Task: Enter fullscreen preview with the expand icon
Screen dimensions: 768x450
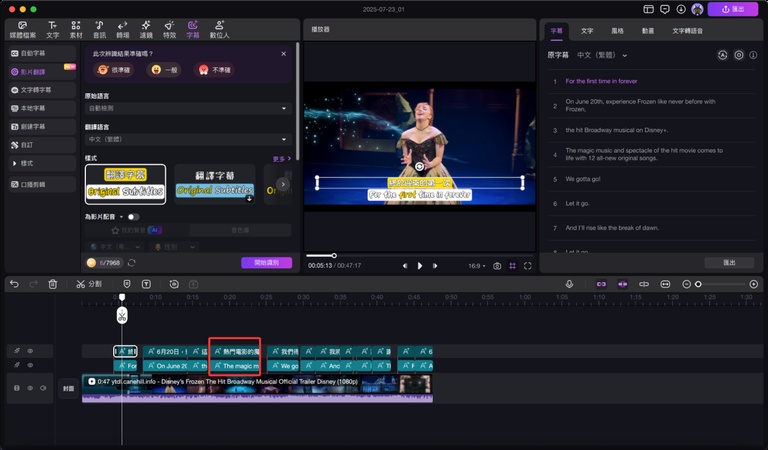Action: click(x=528, y=266)
